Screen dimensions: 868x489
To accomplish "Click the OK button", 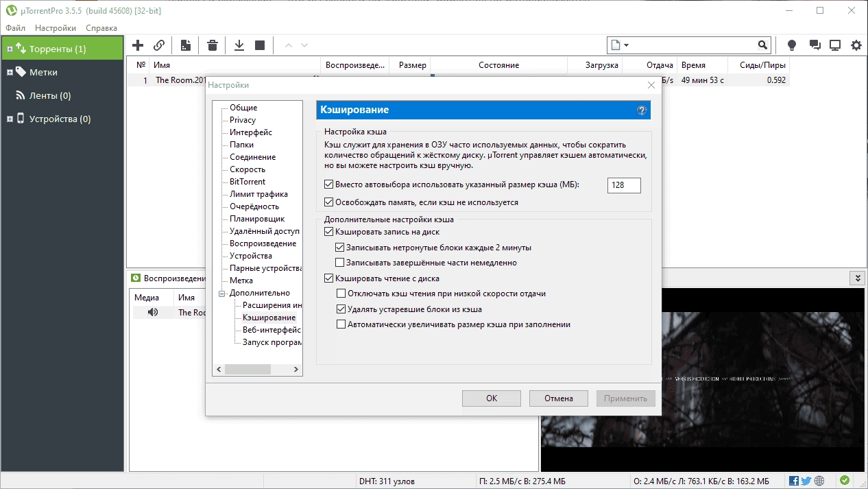I will tap(492, 398).
